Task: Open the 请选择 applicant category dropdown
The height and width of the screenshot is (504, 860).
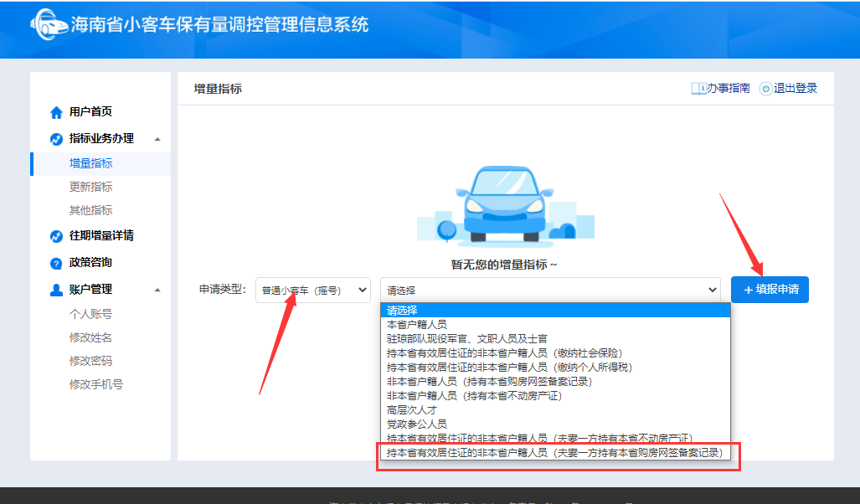Action: pos(550,291)
